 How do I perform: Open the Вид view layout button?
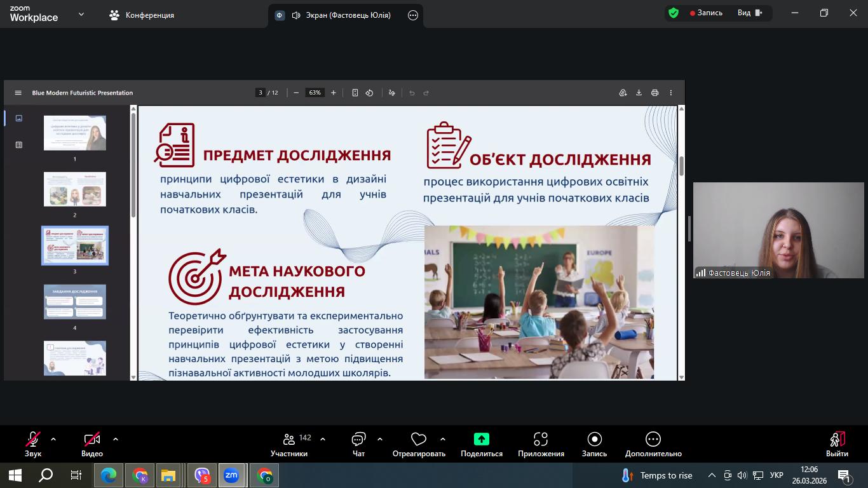click(x=749, y=13)
